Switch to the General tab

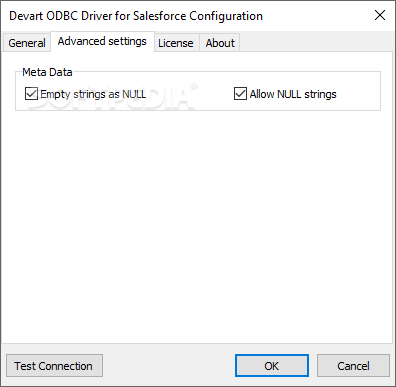coord(27,43)
